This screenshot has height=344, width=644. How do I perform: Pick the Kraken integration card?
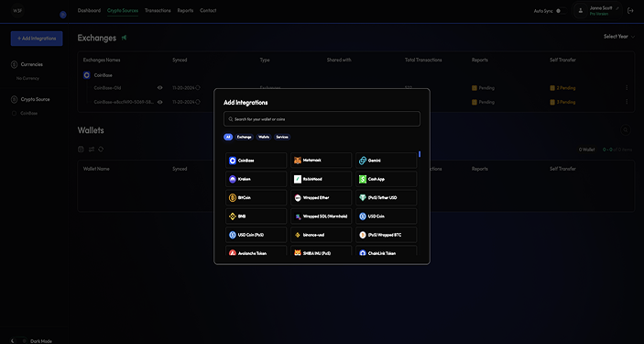click(x=256, y=179)
